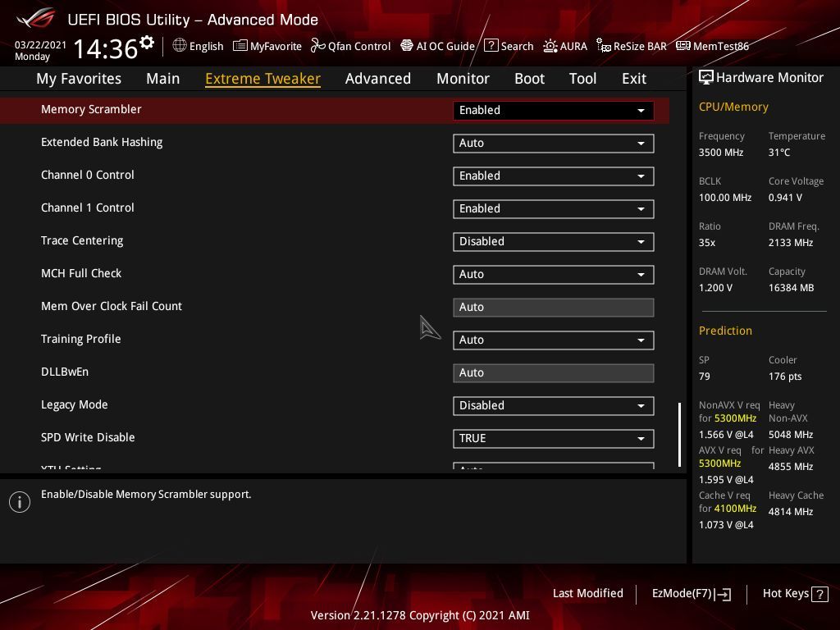840x630 pixels.
Task: Select the Training Profile label
Action: 81,339
